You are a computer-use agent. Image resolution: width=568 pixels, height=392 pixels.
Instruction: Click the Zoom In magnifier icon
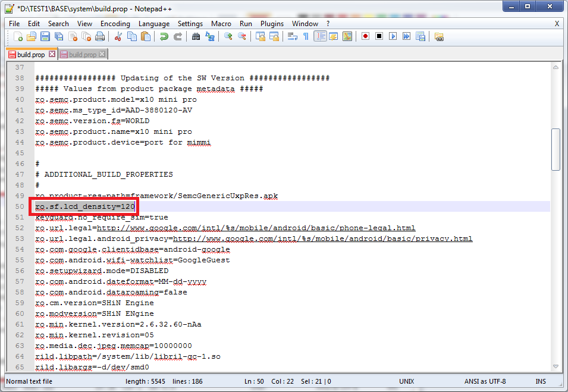[228, 37]
